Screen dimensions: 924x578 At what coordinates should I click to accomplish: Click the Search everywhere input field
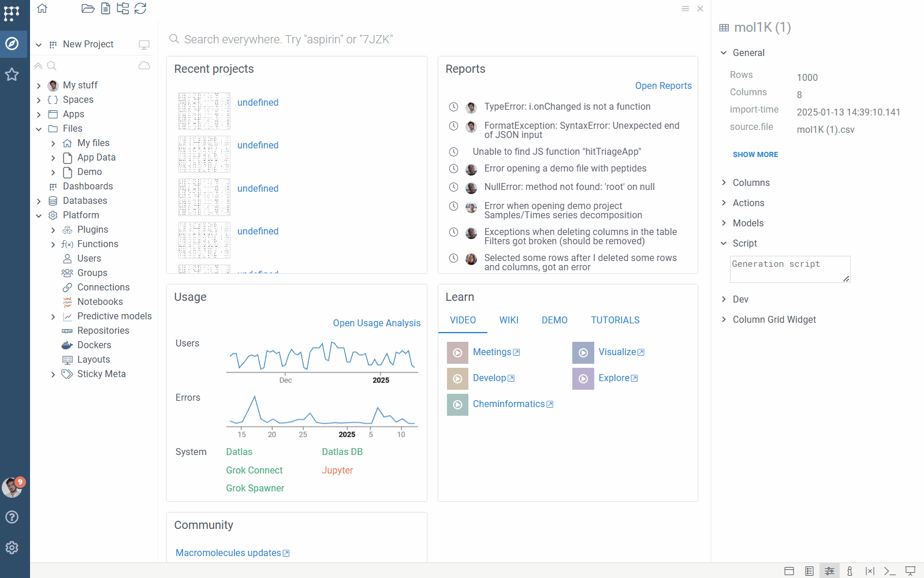(289, 39)
